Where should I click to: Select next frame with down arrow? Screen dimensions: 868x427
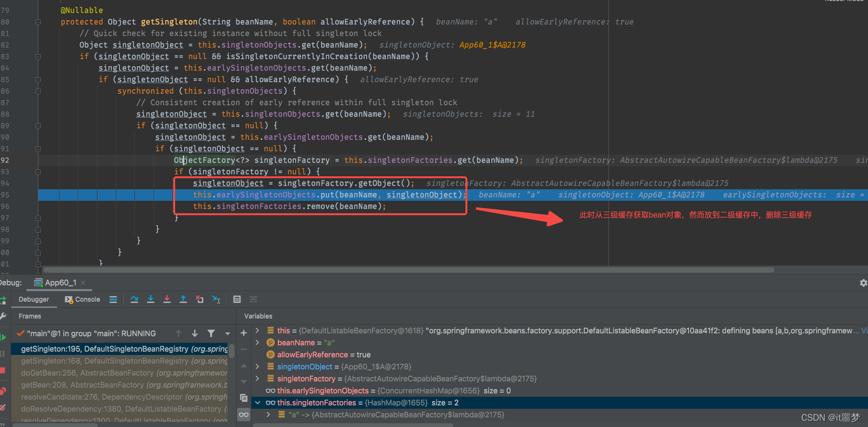tap(195, 333)
